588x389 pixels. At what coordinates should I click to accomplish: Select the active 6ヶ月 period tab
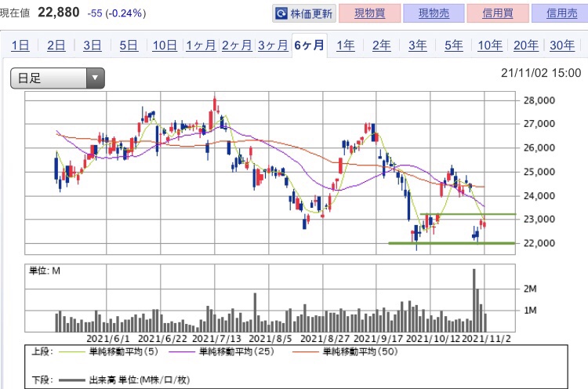pos(309,45)
